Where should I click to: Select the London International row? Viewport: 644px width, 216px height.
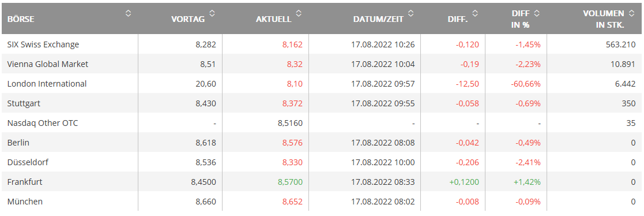(322, 84)
